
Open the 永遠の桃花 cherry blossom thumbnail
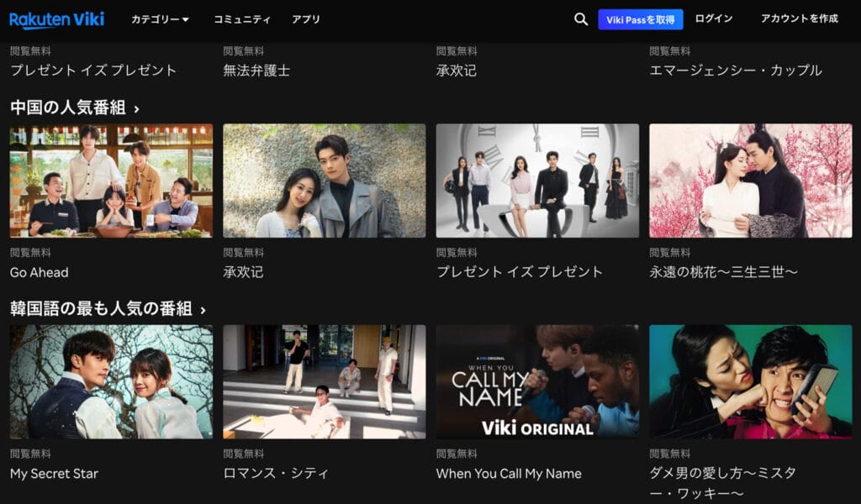(x=751, y=181)
